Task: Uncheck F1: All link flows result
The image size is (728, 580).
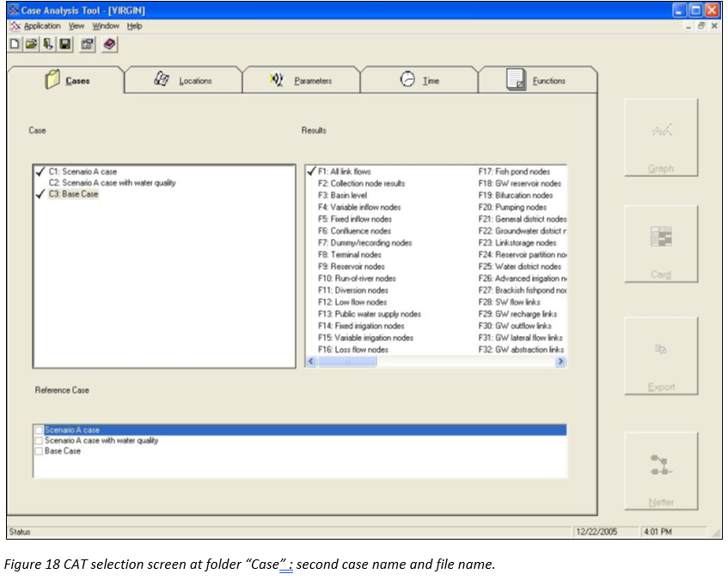Action: [x=311, y=172]
